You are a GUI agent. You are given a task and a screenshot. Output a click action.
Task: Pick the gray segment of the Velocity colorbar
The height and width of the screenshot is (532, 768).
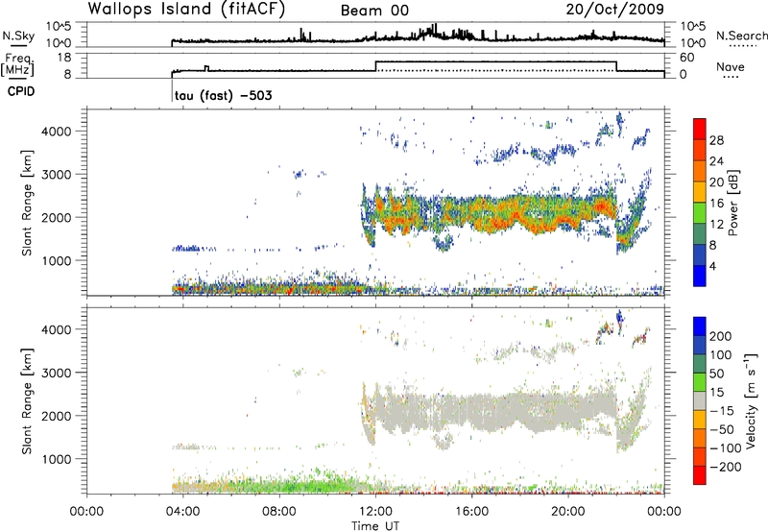pyautogui.click(x=700, y=400)
